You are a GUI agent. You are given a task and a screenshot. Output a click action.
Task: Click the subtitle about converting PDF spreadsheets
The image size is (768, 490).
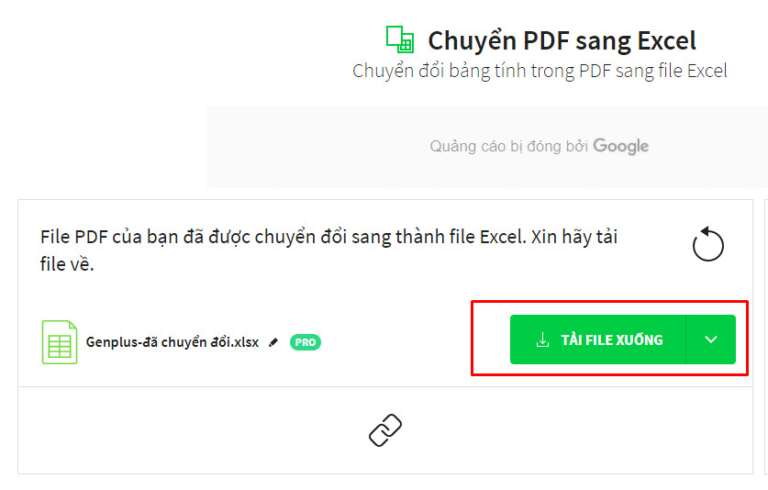tap(540, 71)
